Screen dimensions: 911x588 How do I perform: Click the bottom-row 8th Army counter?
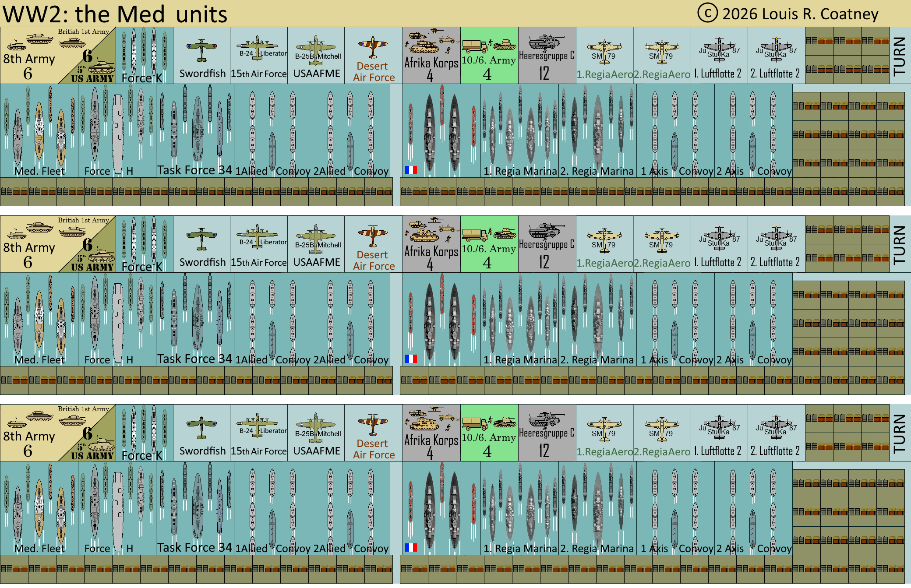click(x=29, y=433)
